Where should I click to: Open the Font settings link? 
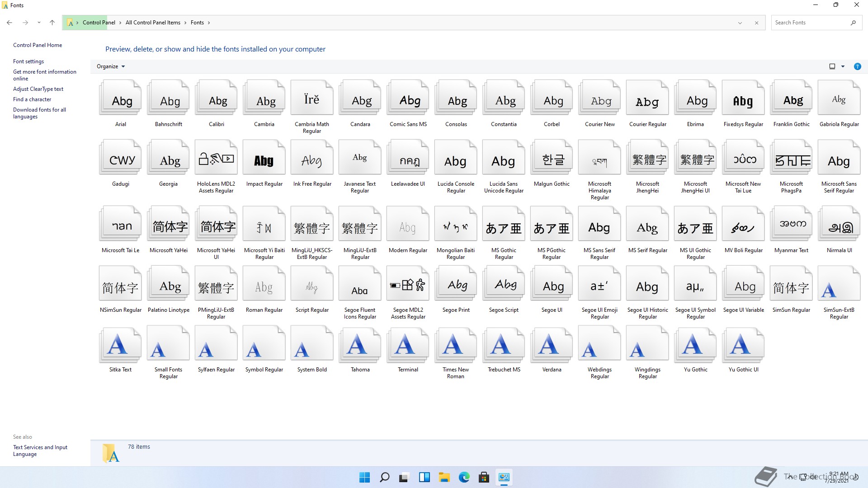28,61
